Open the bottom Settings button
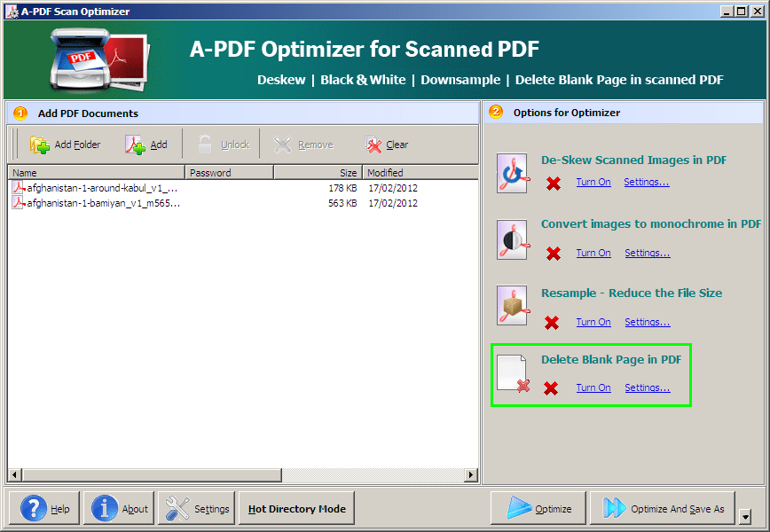The image size is (770, 532). pos(196,508)
